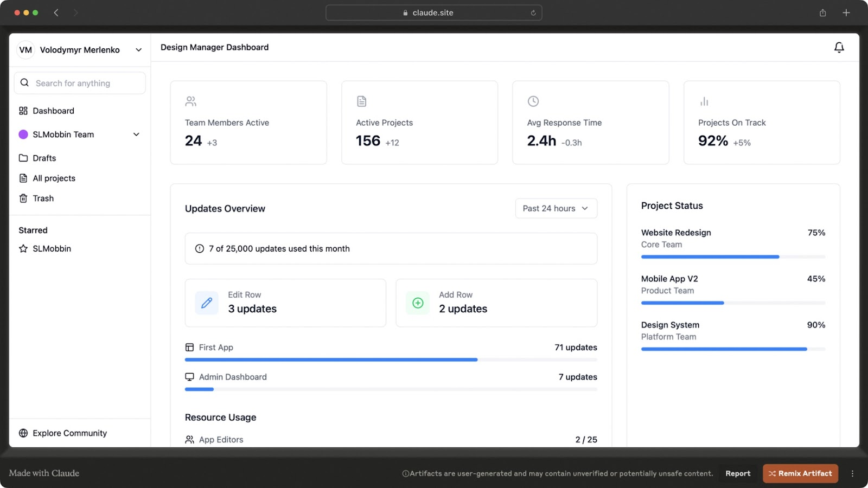Click the browser share icon
Image resolution: width=868 pixels, height=488 pixels.
[x=822, y=13]
